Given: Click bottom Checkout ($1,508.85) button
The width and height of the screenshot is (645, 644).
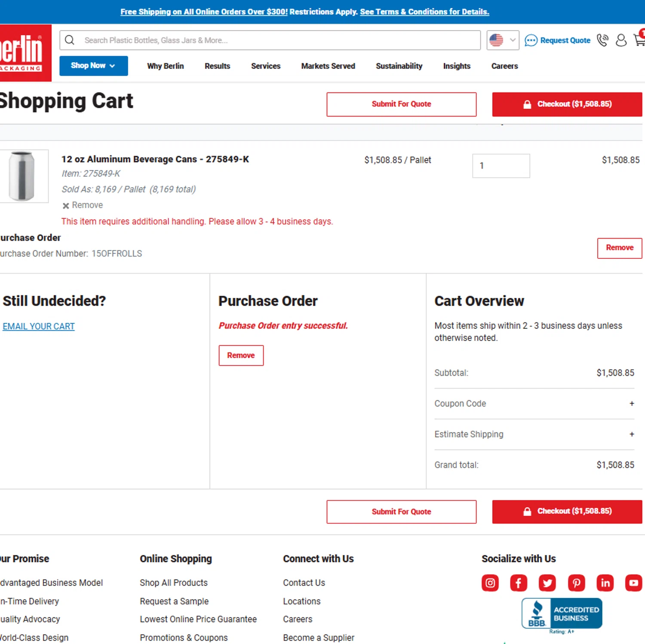Looking at the screenshot, I should (567, 512).
